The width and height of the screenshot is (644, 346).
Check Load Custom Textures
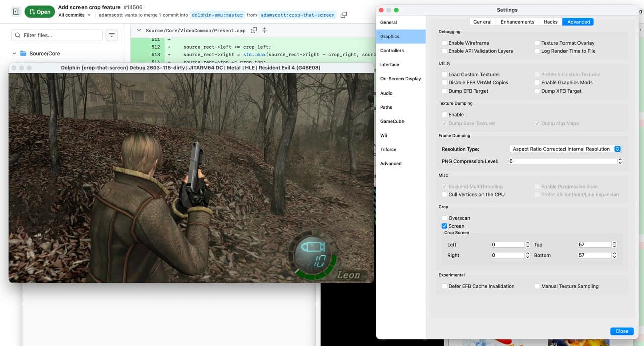click(x=444, y=75)
